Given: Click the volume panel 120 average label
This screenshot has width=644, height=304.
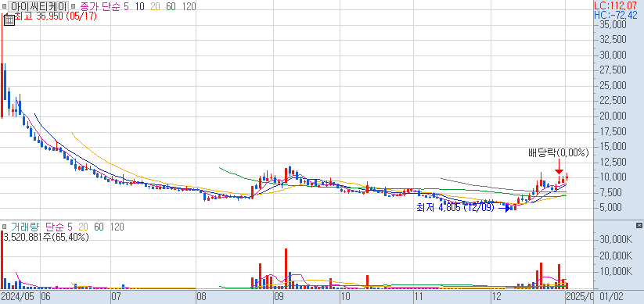Looking at the screenshot, I should point(117,227).
